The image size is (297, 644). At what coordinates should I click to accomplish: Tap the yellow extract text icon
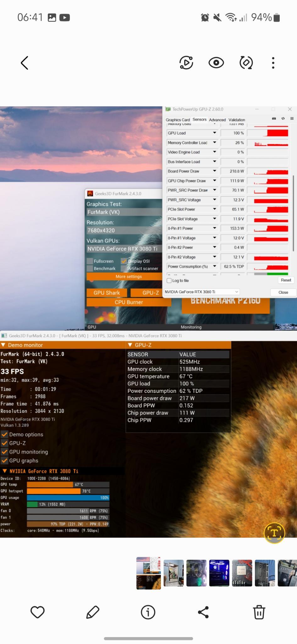pos(274,533)
